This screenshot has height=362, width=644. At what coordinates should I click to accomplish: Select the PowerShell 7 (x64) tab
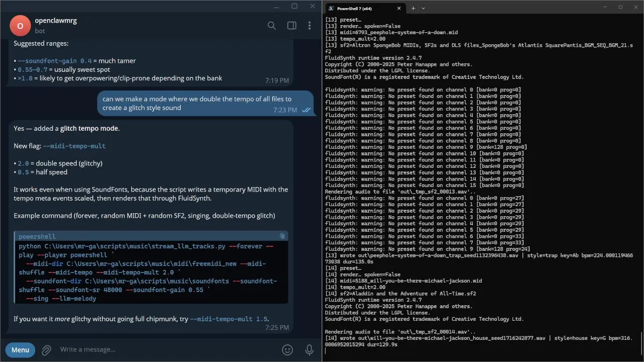pyautogui.click(x=365, y=8)
